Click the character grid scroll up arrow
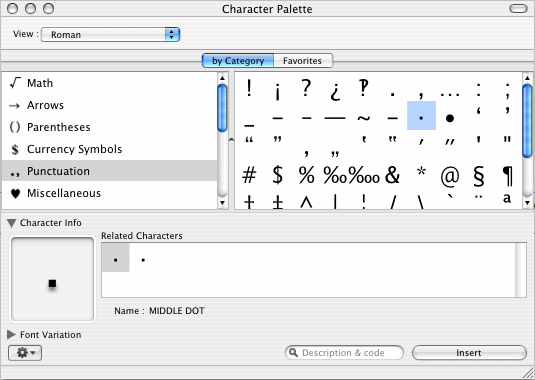Screen dimensions: 535x380 (x=527, y=78)
